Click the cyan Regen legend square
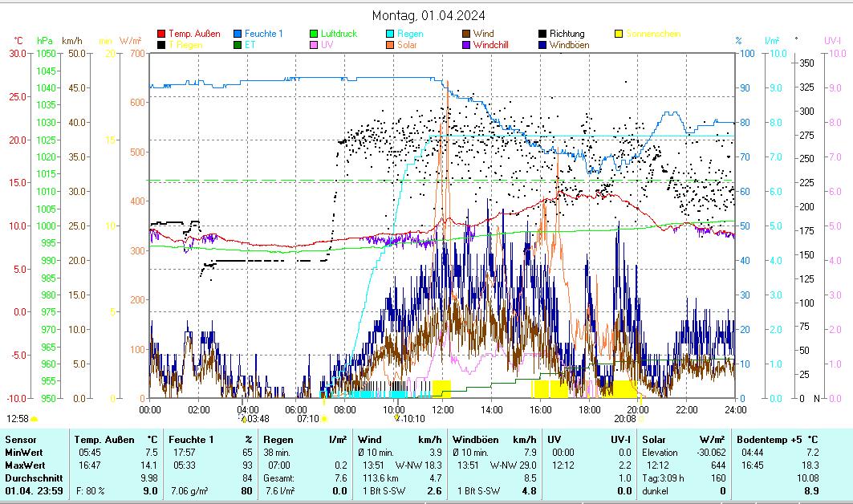Screen dimensions: 853x504 point(390,34)
